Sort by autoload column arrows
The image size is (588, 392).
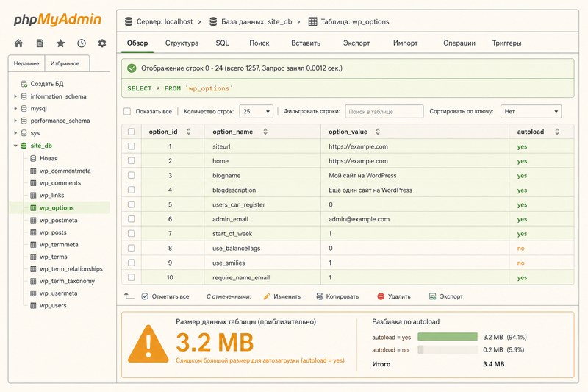(557, 132)
